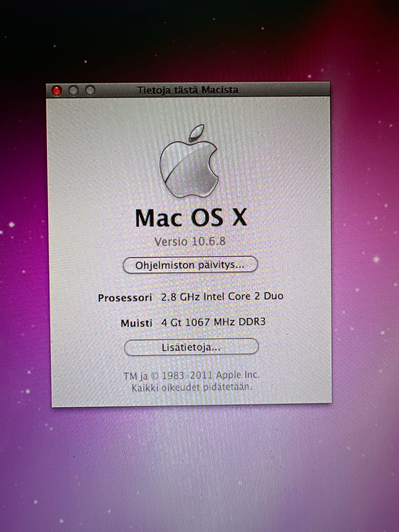
Task: Click the Mac OS X heading
Action: click(191, 217)
